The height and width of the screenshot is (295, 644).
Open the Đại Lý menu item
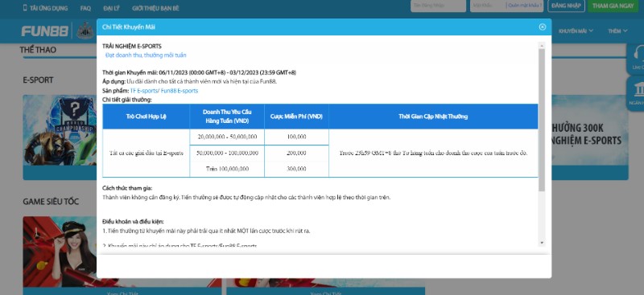click(111, 8)
